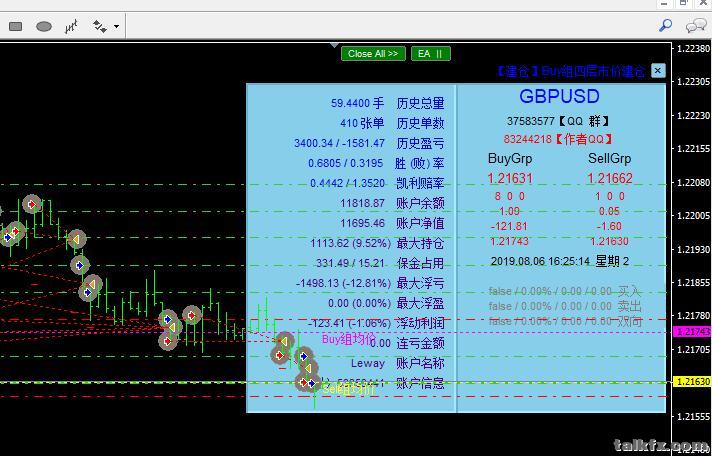This screenshot has width=712, height=456.
Task: Click the Close All >> button
Action: click(373, 54)
